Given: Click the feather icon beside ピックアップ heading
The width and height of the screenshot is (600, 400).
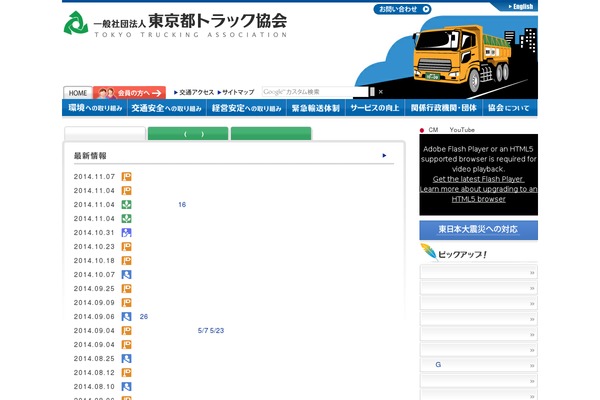Looking at the screenshot, I should click(x=428, y=252).
